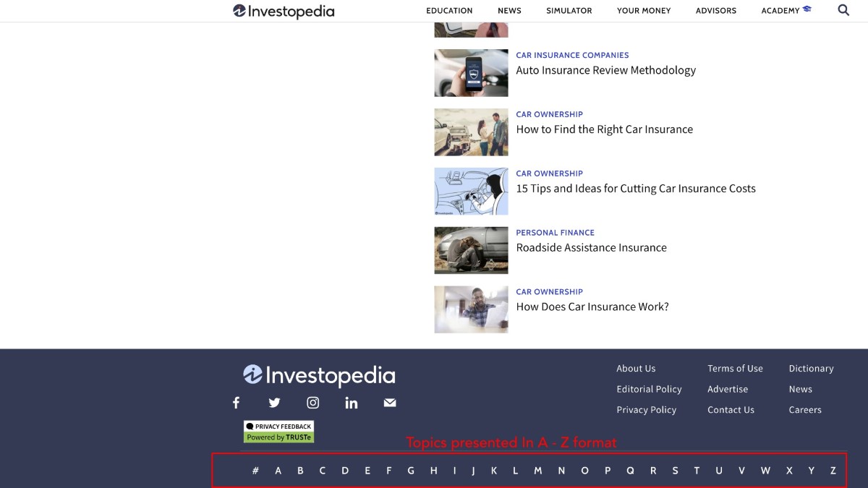This screenshot has height=488, width=868.
Task: Select letter O in topics index
Action: point(585,471)
